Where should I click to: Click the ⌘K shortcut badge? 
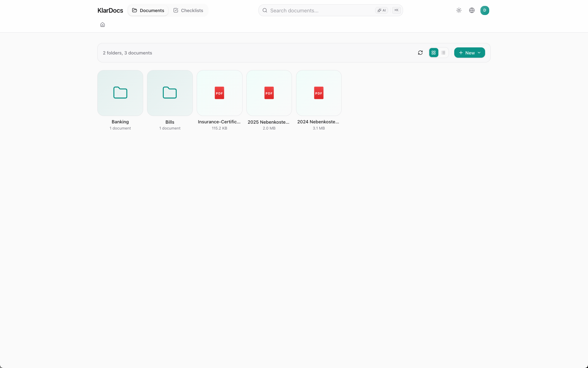pos(396,10)
